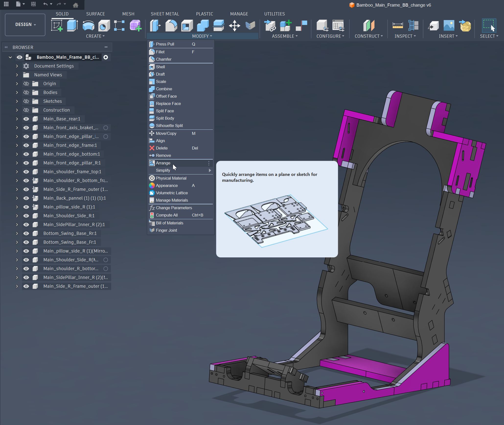Collapse the Browser panel with minus button
The image size is (504, 425).
106,47
